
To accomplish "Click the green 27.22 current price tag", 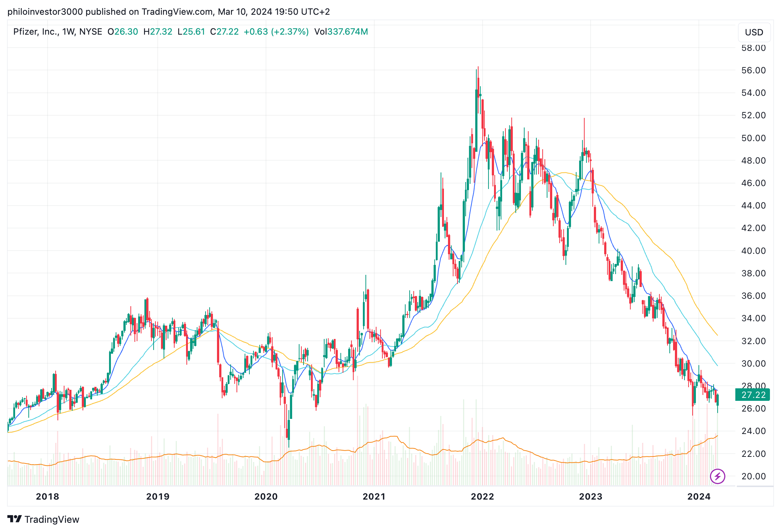I will [x=753, y=395].
